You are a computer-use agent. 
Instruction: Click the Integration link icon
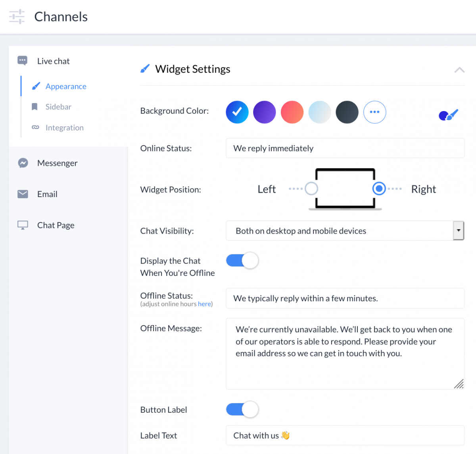point(35,127)
